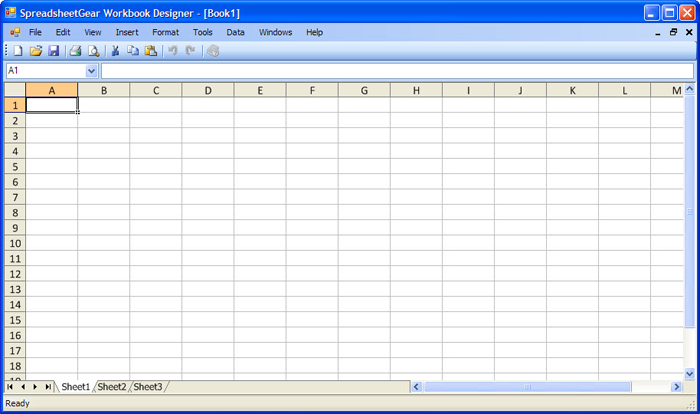Image resolution: width=700 pixels, height=414 pixels.
Task: Click the horizontal scrollbar right arrow
Action: tap(677, 387)
